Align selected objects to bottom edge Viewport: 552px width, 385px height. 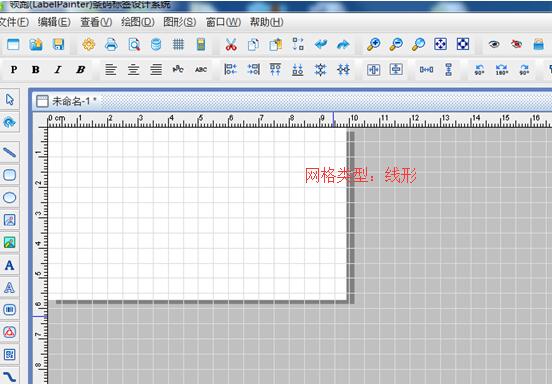click(x=298, y=70)
